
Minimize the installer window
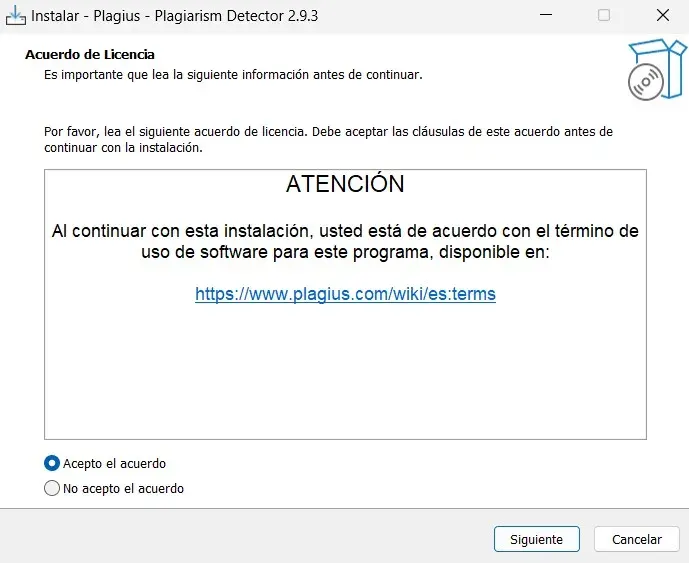546,15
